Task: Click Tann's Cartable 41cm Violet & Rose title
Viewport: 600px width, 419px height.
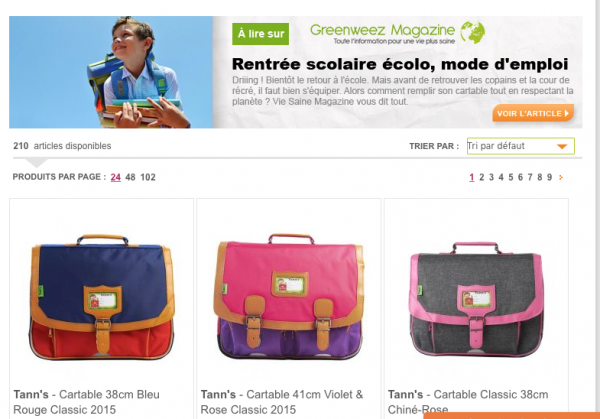Action: (x=282, y=402)
